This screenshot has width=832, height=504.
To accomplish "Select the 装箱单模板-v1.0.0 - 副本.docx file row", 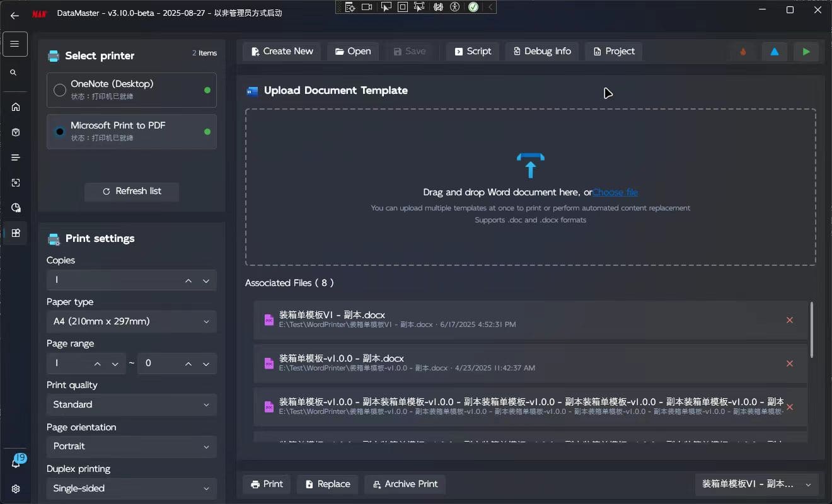I will (531, 364).
